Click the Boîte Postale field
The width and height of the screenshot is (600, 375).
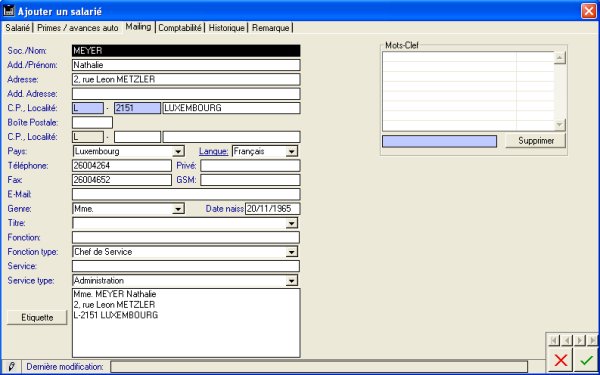click(x=92, y=123)
